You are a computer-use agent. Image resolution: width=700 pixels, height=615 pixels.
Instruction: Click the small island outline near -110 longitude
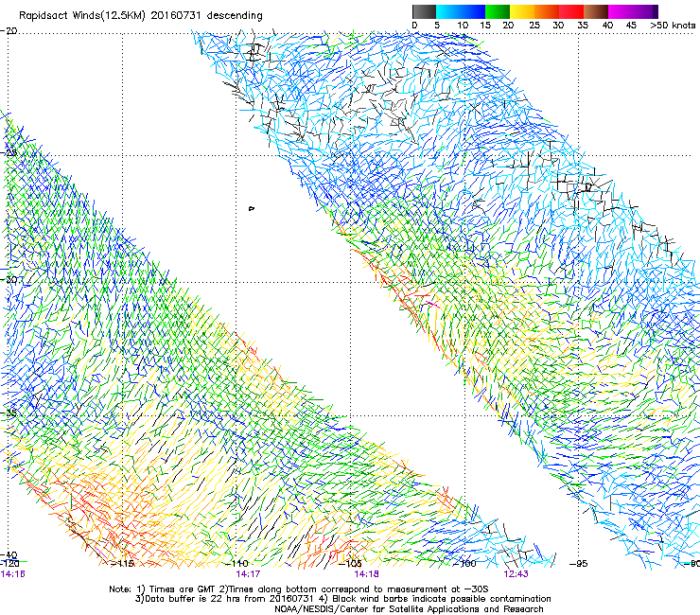point(252,208)
